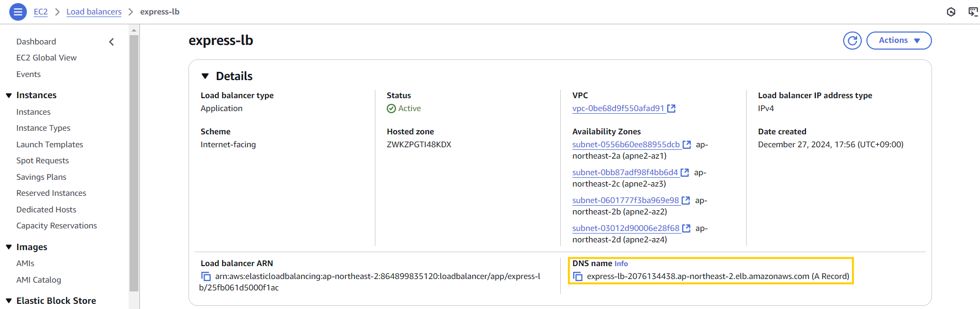This screenshot has width=980, height=309.
Task: Go to EC2 breadcrumb
Action: (41, 12)
